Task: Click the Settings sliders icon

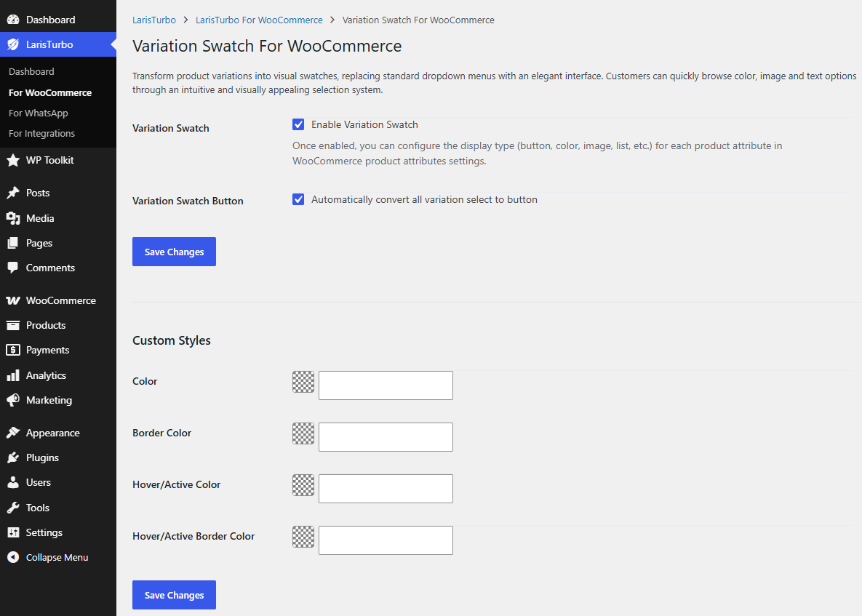Action: pyautogui.click(x=13, y=532)
